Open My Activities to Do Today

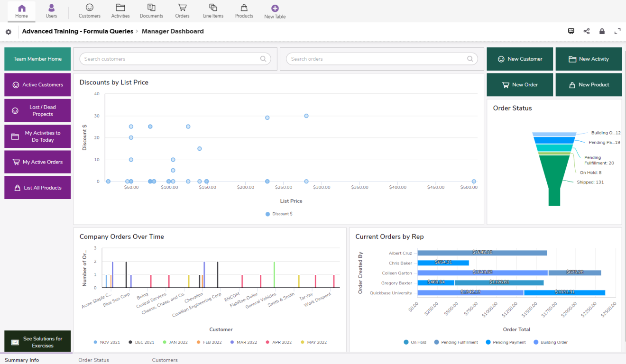37,136
